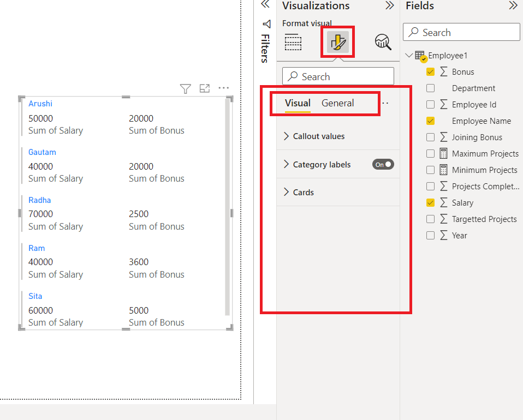The height and width of the screenshot is (420, 523).
Task: Click the Fields pane search box
Action: pyautogui.click(x=461, y=32)
